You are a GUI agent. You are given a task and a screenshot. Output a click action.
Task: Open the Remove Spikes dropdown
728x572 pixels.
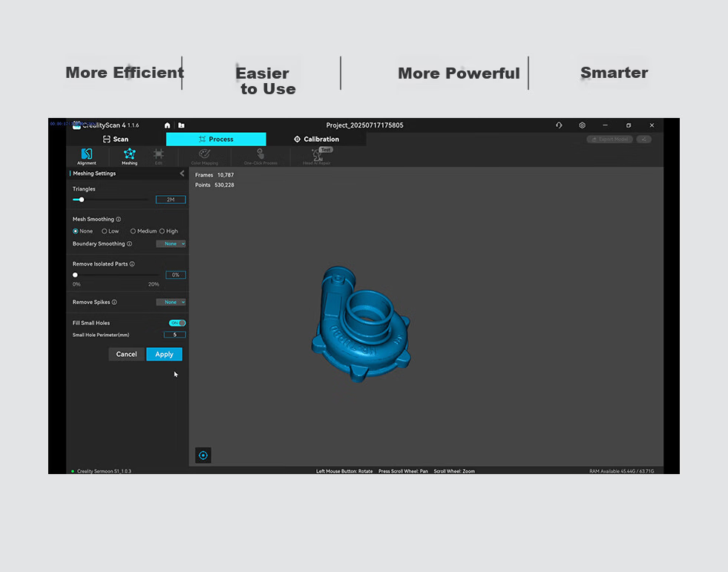171,302
